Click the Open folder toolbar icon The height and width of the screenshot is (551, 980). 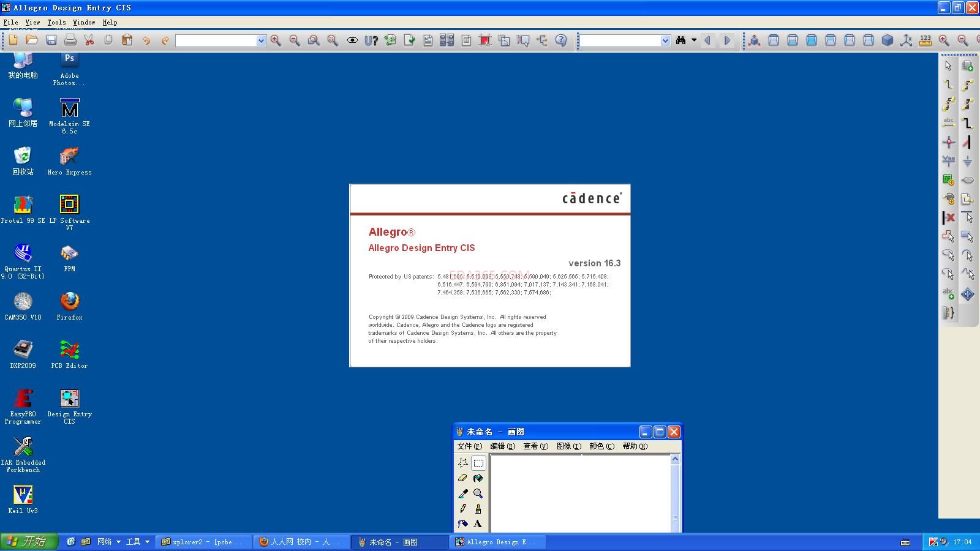32,40
